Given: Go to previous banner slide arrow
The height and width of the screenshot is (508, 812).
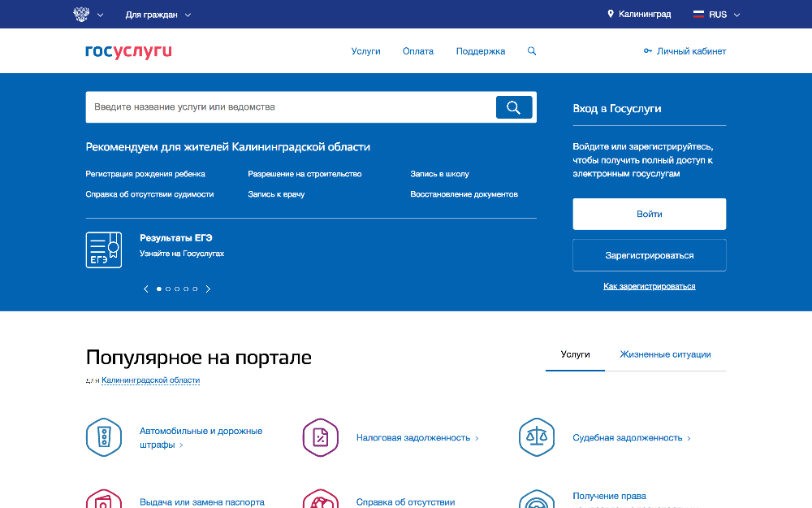Looking at the screenshot, I should tap(145, 289).
